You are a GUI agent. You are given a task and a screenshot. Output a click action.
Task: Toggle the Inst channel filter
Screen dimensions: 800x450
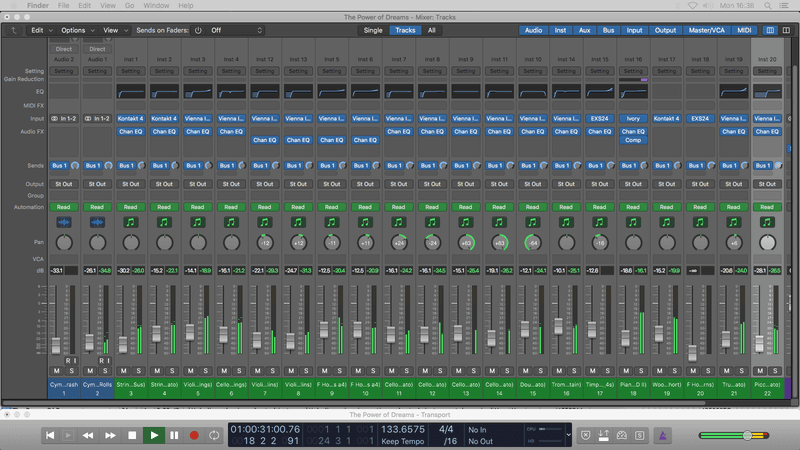tap(560, 30)
